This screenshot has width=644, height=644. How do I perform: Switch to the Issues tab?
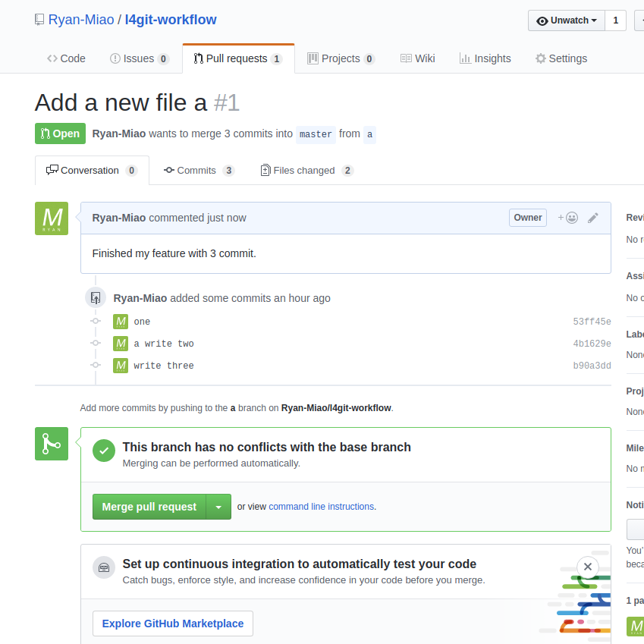(x=140, y=58)
